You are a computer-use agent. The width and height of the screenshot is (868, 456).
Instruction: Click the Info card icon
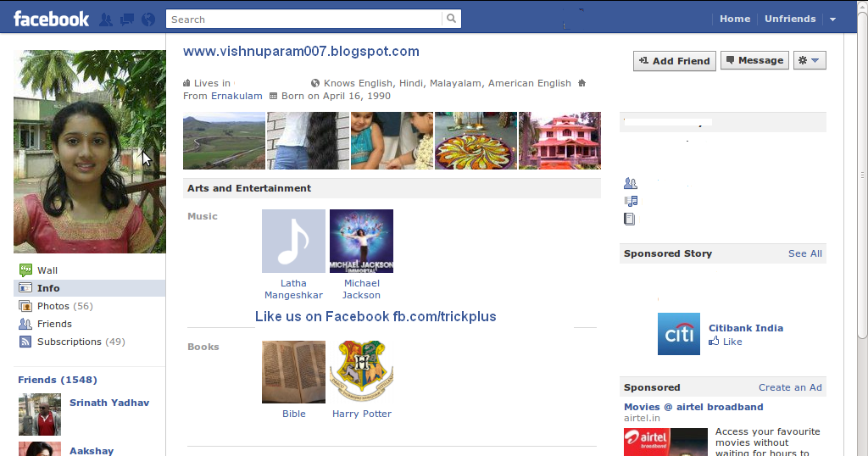pyautogui.click(x=25, y=288)
